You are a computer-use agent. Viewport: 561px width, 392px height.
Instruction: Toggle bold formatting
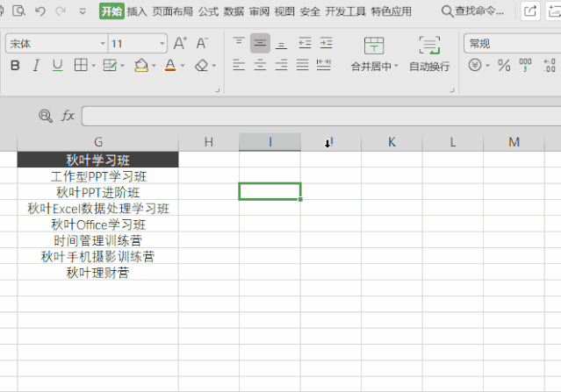point(15,66)
